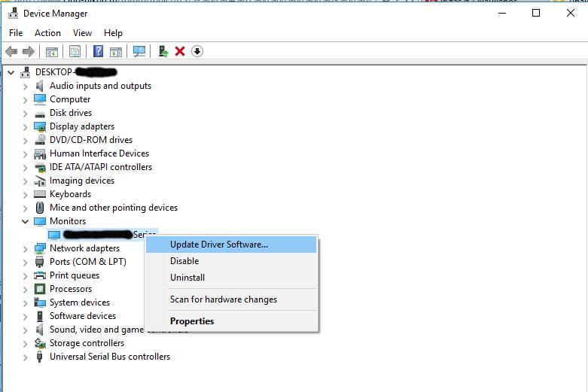Choose Disable from the context menu

click(231, 261)
